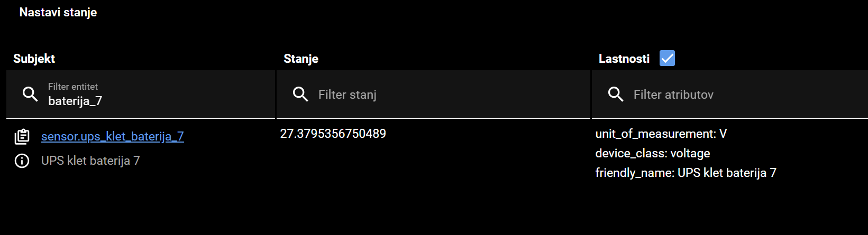Click the search icon beside Filter atributov
Screen dimensions: 868x235
[x=616, y=94]
